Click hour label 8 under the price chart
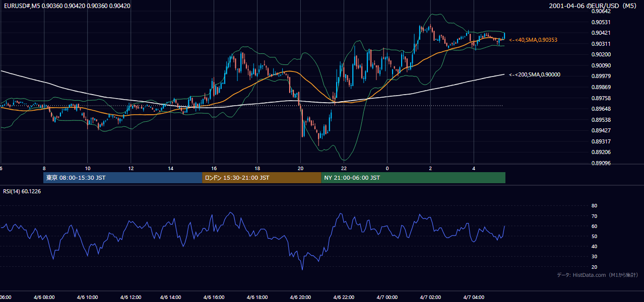This screenshot has width=644, height=302. 44,168
